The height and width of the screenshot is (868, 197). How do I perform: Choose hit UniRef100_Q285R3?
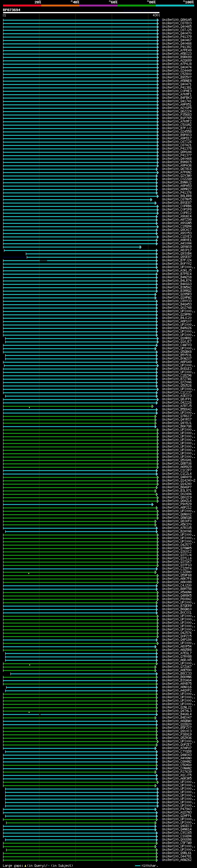(177, 294)
